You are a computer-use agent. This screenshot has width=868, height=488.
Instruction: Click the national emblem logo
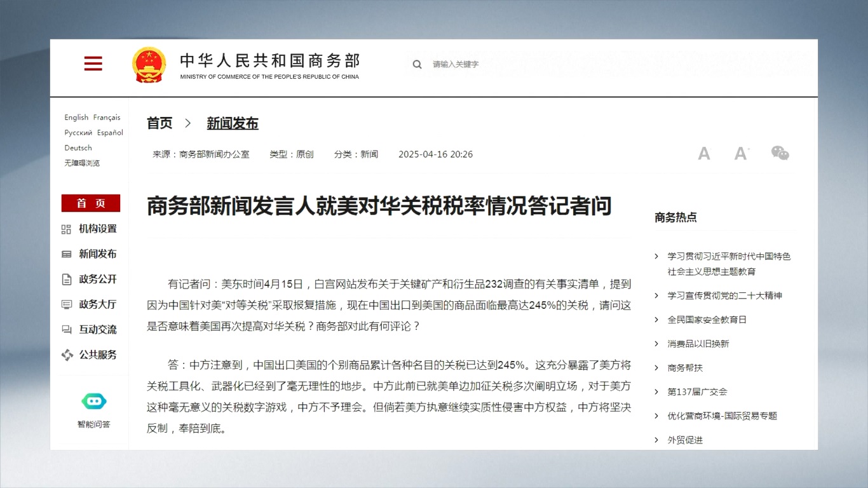(x=149, y=65)
